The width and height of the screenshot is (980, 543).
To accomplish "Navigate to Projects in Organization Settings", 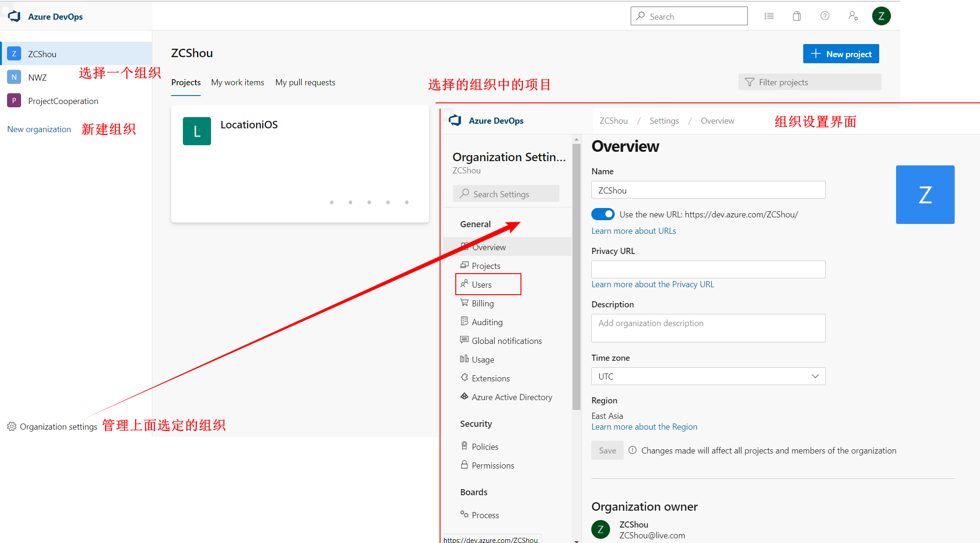I will [x=486, y=266].
